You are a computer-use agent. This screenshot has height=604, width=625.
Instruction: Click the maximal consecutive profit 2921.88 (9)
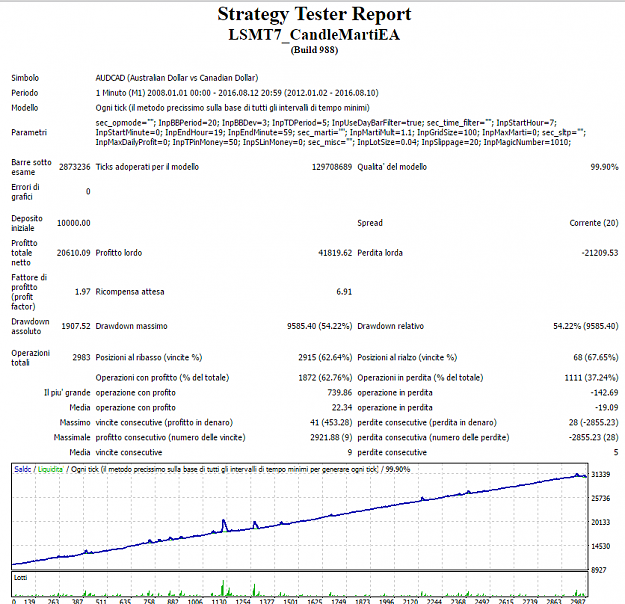(331, 437)
